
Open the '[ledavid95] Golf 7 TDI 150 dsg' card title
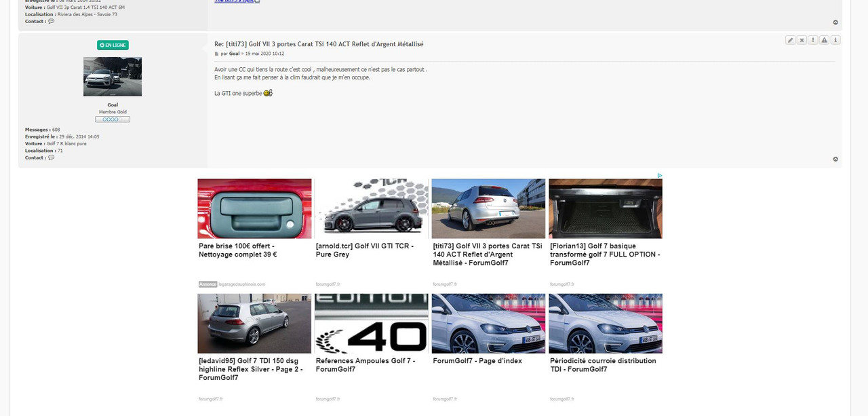click(252, 369)
